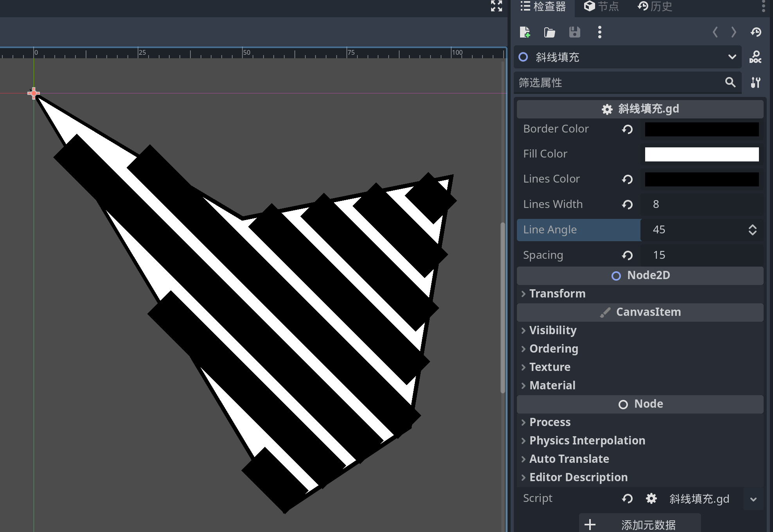Reset Border Color to default
The height and width of the screenshot is (532, 773).
pyautogui.click(x=627, y=129)
